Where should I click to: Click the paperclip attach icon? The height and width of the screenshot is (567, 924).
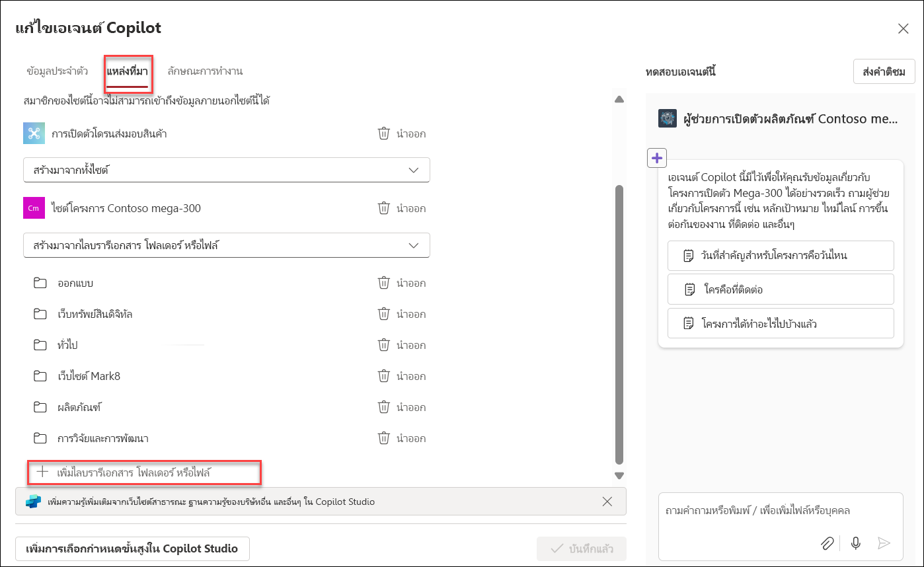[x=827, y=543]
